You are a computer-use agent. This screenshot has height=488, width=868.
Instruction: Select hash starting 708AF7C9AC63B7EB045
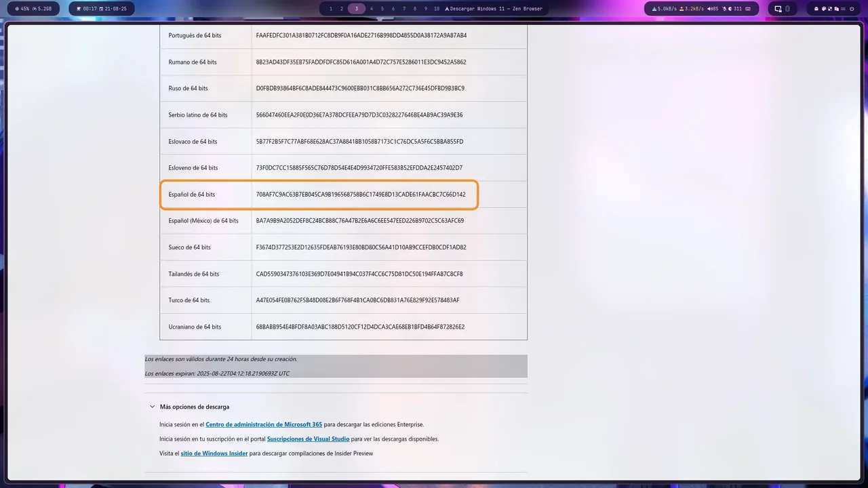point(361,195)
